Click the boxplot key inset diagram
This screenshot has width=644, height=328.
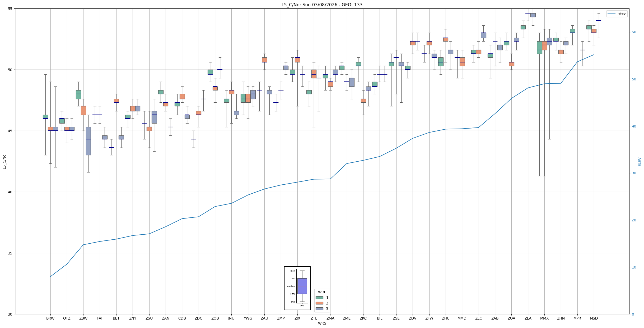coord(297,288)
